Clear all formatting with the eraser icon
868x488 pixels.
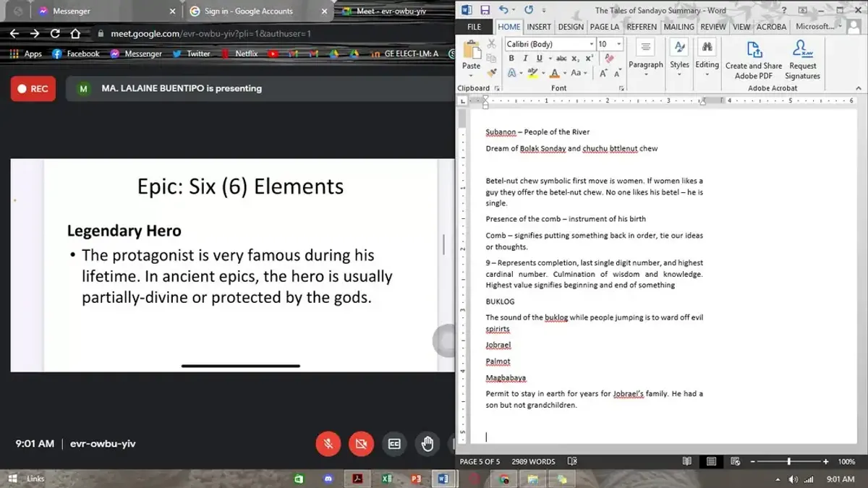point(610,59)
